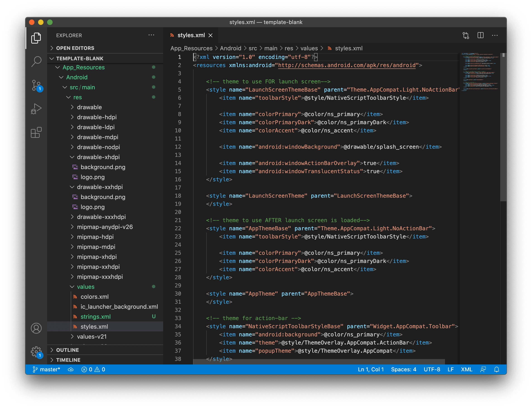Open the Explorer more actions menu
The image size is (532, 408).
151,35
